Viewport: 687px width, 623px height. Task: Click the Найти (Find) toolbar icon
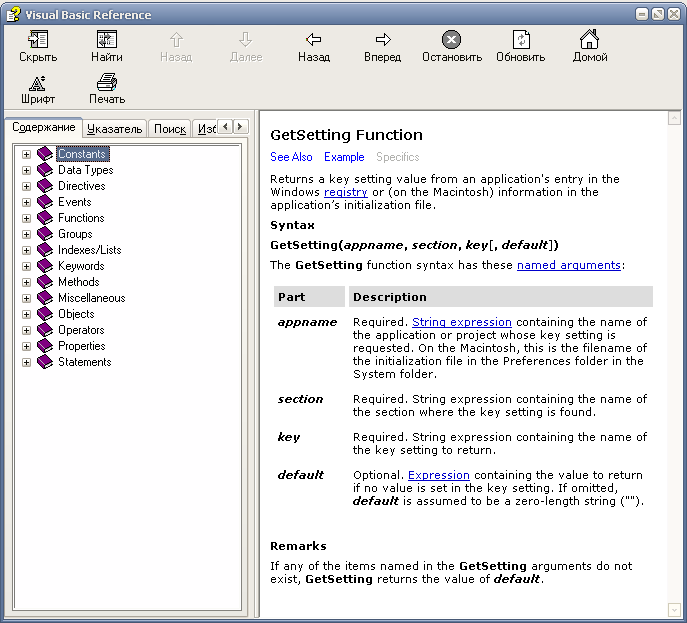coord(107,40)
